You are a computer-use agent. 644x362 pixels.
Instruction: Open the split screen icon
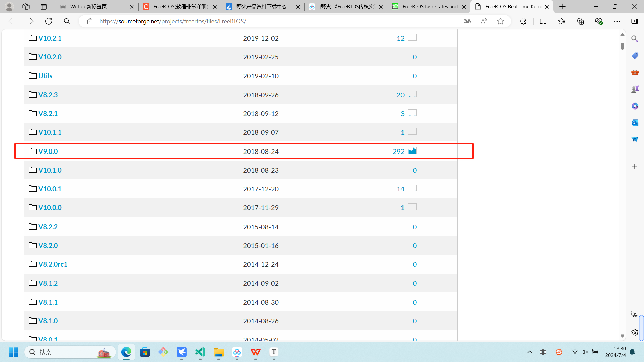click(543, 21)
